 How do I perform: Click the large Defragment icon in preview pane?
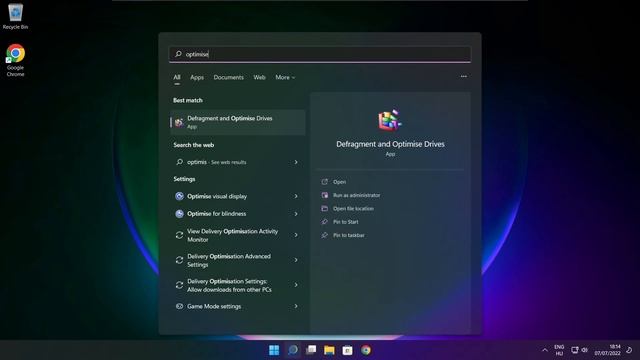coord(390,120)
